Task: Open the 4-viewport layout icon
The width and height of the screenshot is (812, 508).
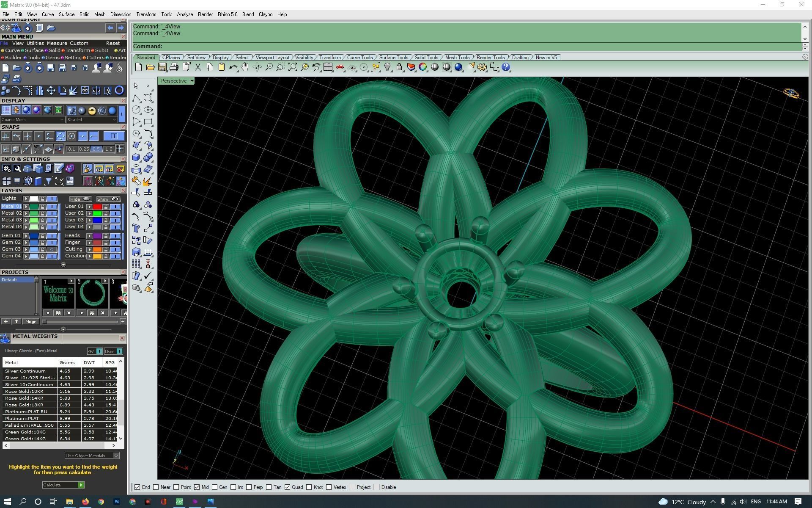Action: (x=328, y=67)
